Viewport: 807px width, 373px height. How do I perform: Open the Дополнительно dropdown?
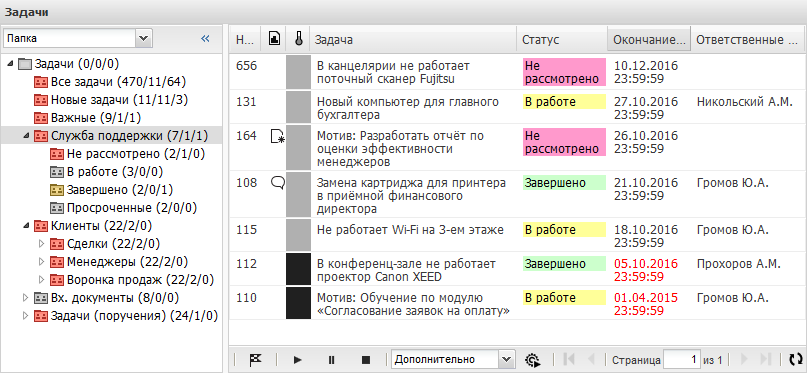(x=507, y=359)
